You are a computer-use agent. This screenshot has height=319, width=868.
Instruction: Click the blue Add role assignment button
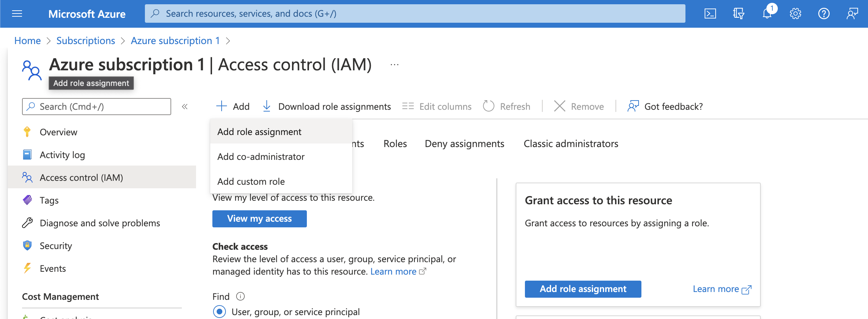tap(583, 289)
